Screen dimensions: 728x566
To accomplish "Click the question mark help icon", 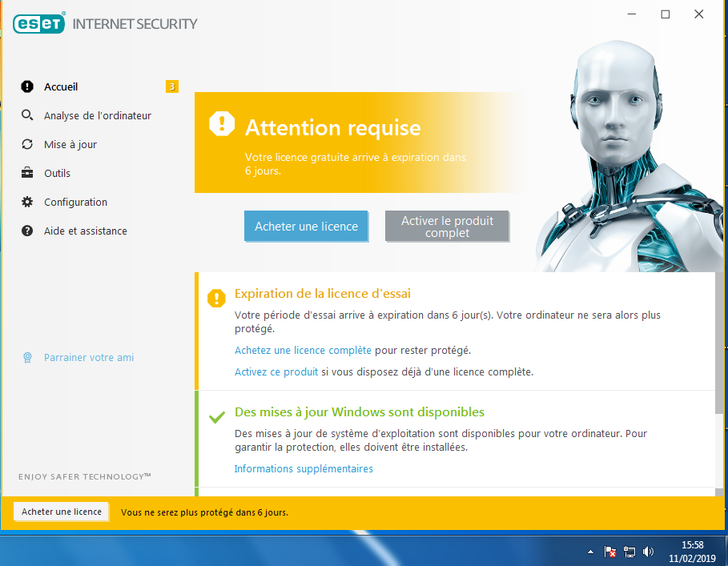I will tap(27, 231).
